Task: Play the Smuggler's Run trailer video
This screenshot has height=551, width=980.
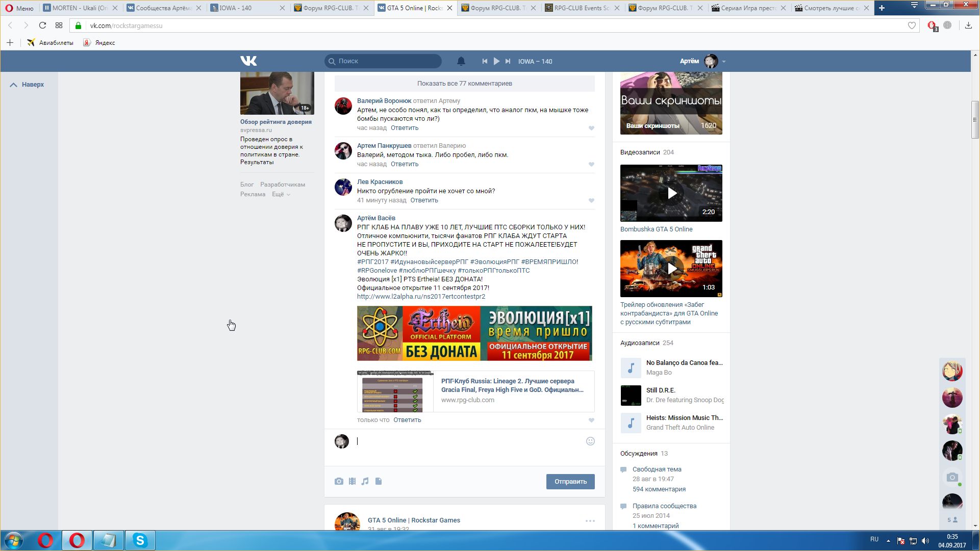Action: click(671, 269)
